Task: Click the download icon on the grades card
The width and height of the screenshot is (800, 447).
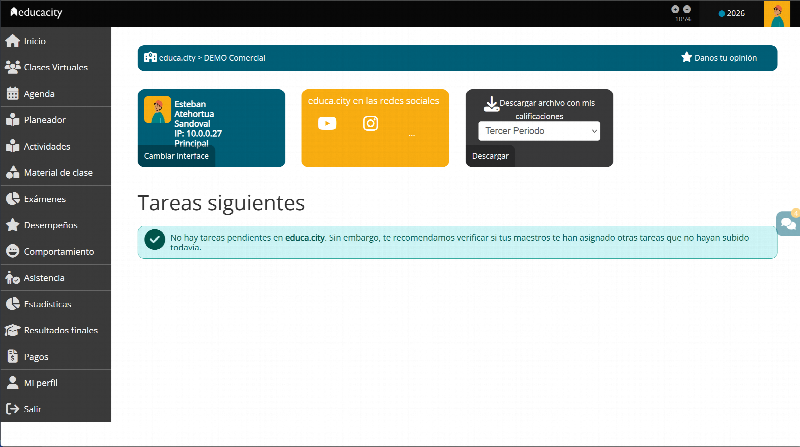Action: (491, 104)
